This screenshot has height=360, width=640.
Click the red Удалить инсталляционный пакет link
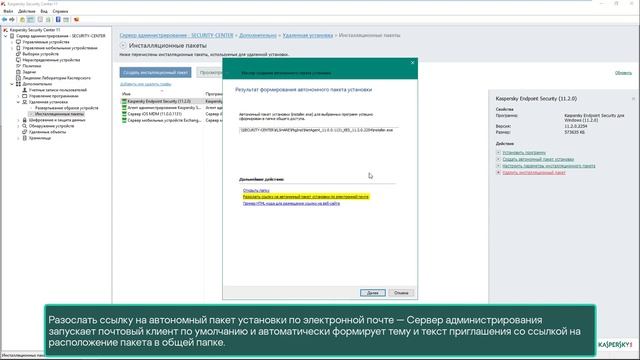533,173
